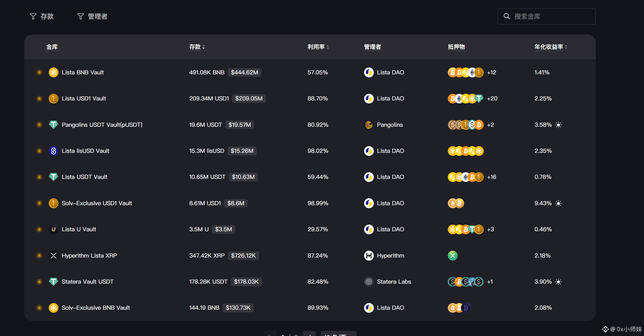Sort the table by 年化收益率 column
Screen dimensions: 644x336
point(551,47)
